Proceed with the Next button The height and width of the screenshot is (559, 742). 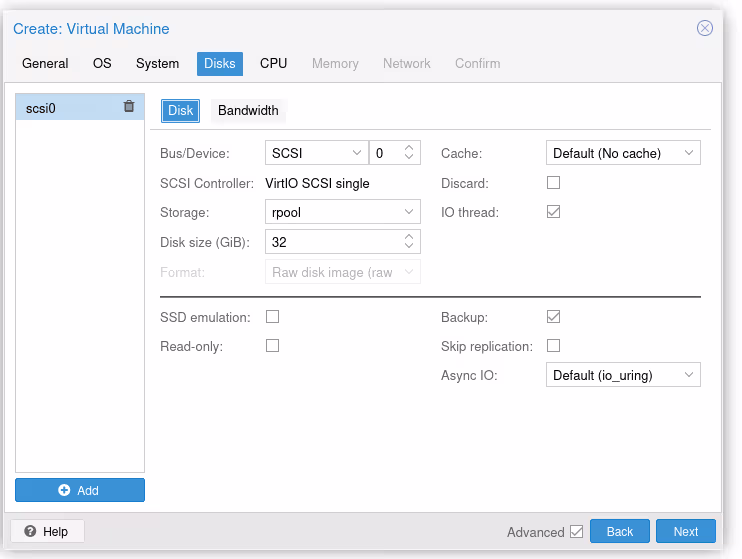point(685,532)
